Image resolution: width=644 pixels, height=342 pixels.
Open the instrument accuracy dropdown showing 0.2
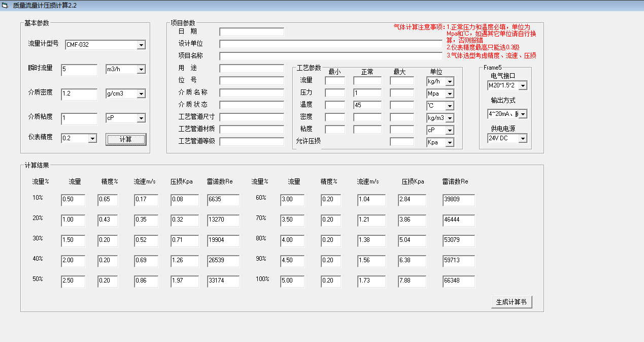(92, 138)
